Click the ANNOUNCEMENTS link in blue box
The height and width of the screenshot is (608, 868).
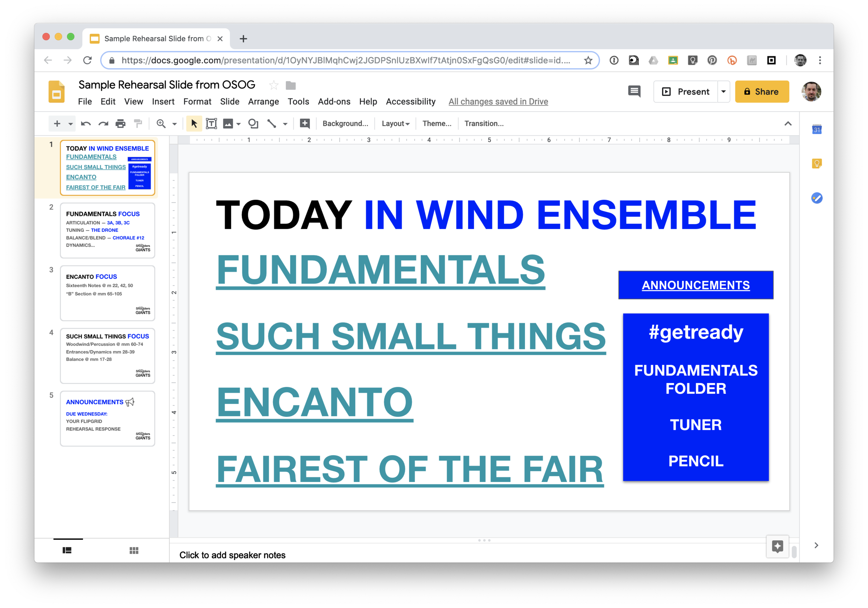point(695,285)
